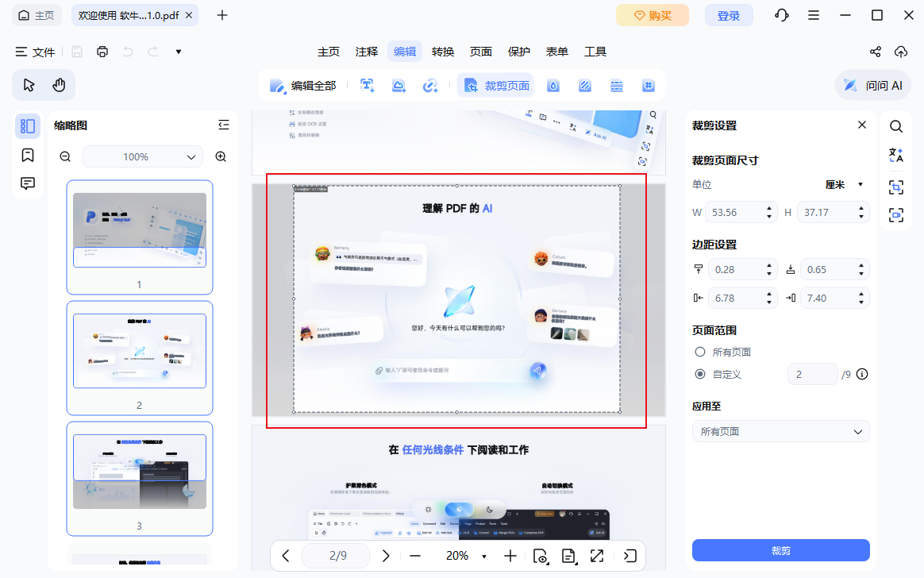This screenshot has height=578, width=924.
Task: Go to previous page arrow
Action: click(x=286, y=556)
